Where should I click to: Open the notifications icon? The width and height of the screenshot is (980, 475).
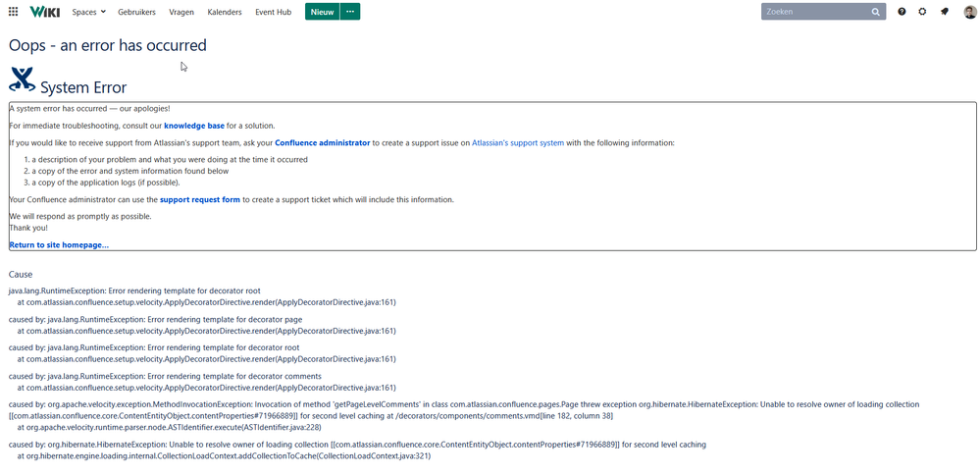pos(944,12)
